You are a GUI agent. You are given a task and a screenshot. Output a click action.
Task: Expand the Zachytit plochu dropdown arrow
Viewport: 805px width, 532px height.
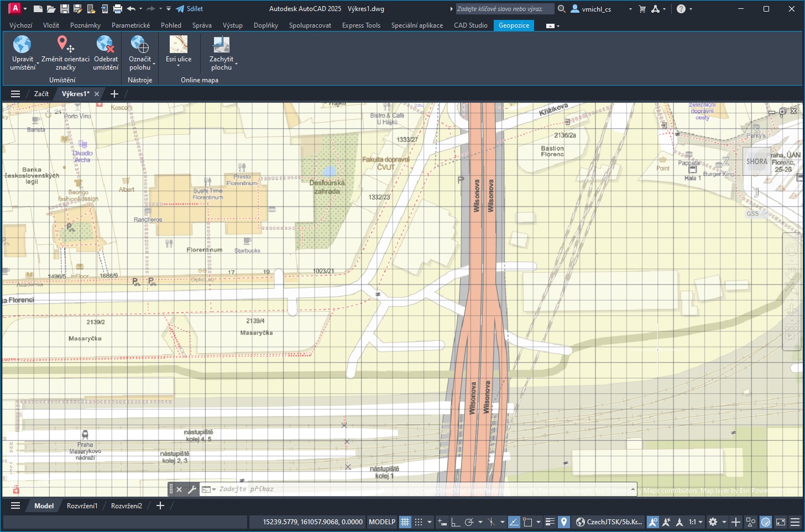click(236, 65)
